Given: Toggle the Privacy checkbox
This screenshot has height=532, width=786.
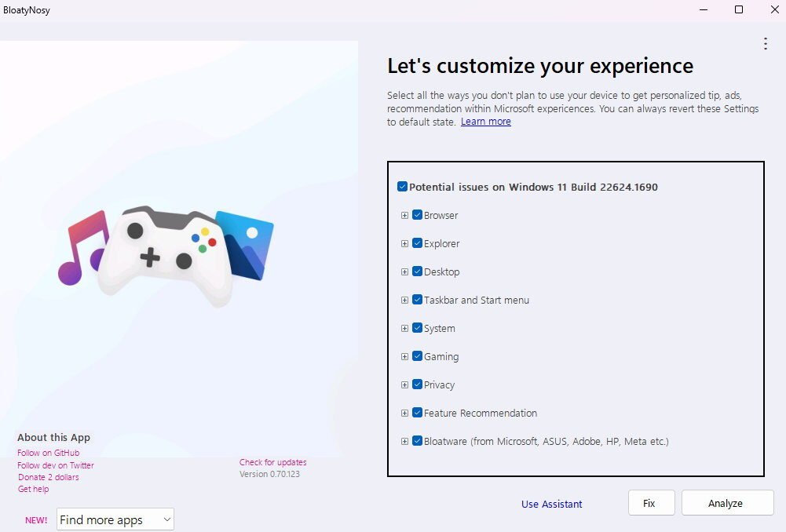Looking at the screenshot, I should [x=417, y=384].
